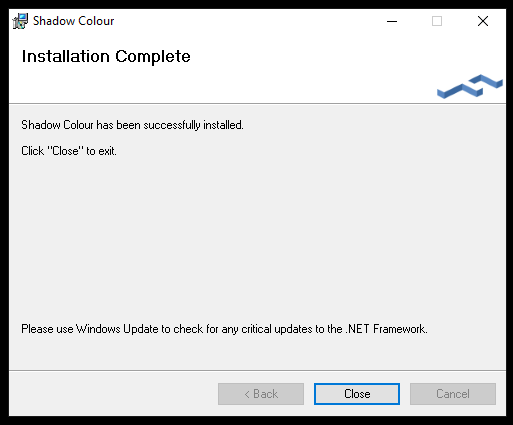
Task: Click the 'Click "Close" to exit' instruction text
Action: pos(69,151)
